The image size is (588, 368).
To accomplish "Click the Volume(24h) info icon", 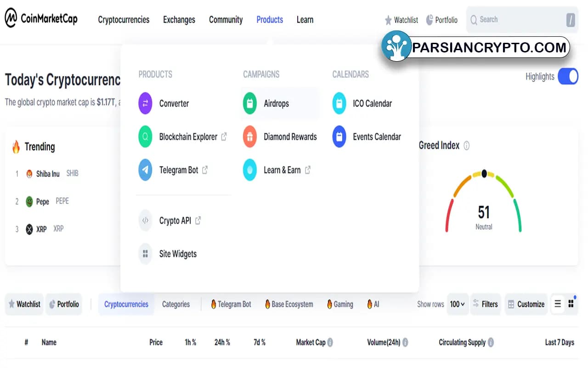I will [x=405, y=342].
